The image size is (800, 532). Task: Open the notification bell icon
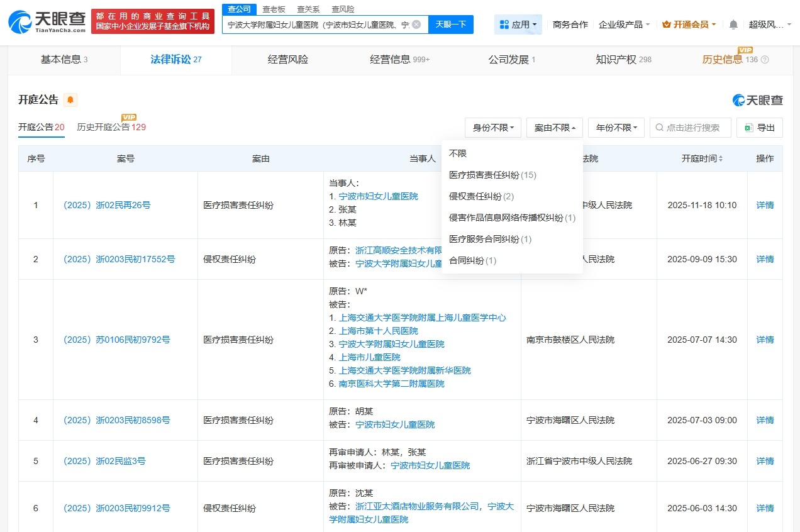pos(733,24)
